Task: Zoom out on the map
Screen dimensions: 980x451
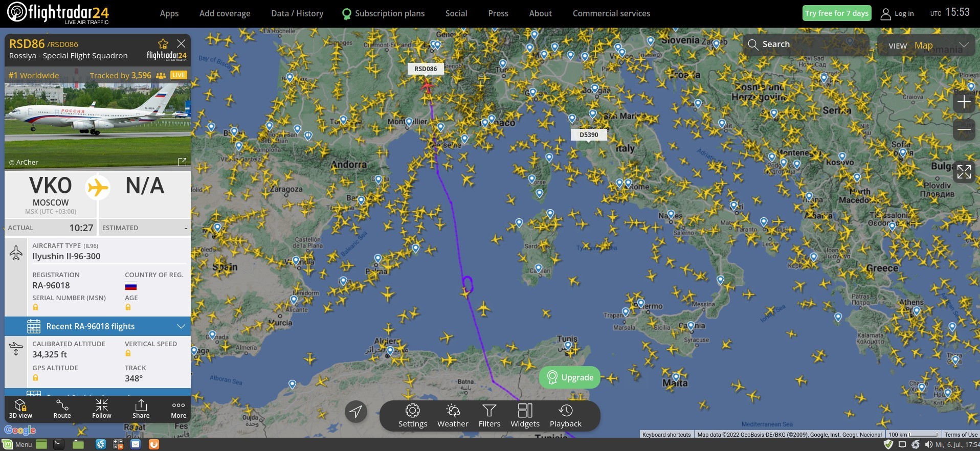Action: click(964, 130)
